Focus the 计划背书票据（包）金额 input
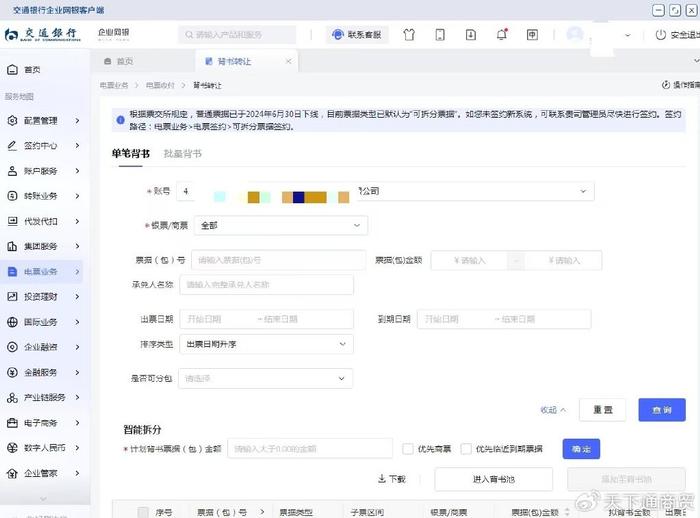Screen dimensions: 700x518 click(x=310, y=449)
